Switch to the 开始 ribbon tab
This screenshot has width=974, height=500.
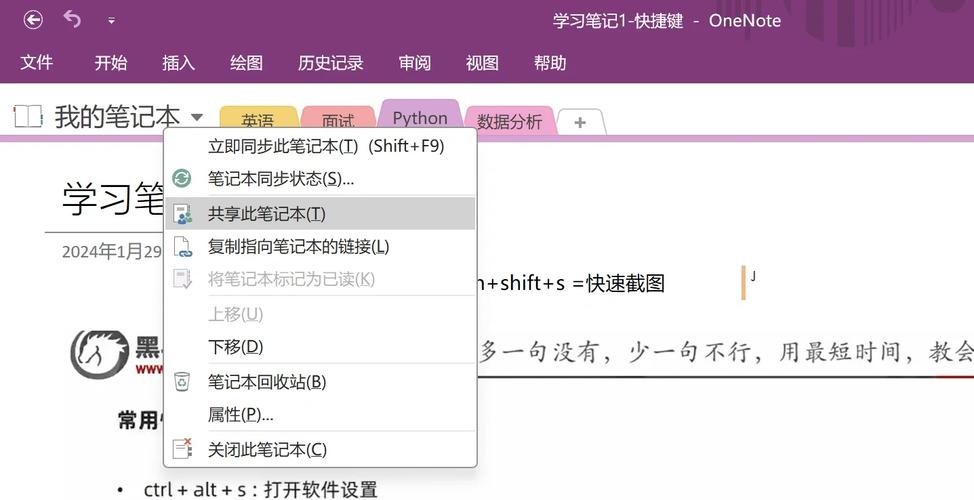[111, 62]
